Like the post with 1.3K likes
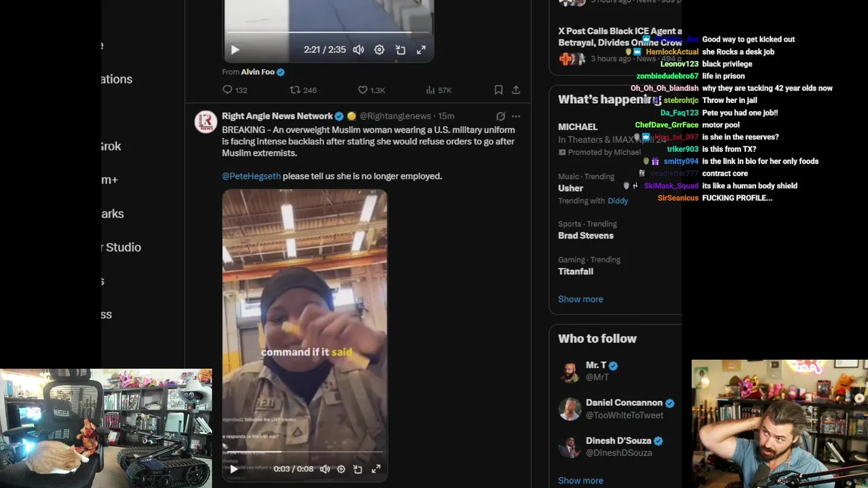The image size is (868, 488). click(x=371, y=90)
